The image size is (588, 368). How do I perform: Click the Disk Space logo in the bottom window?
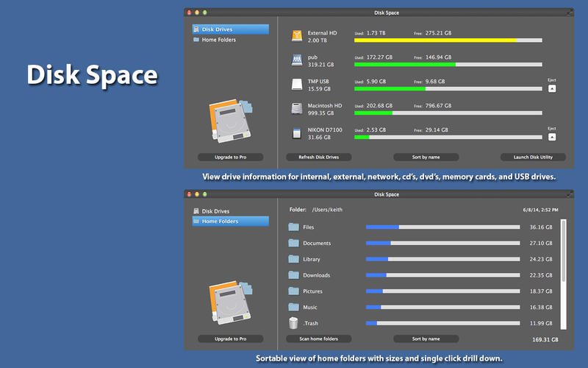coord(231,302)
